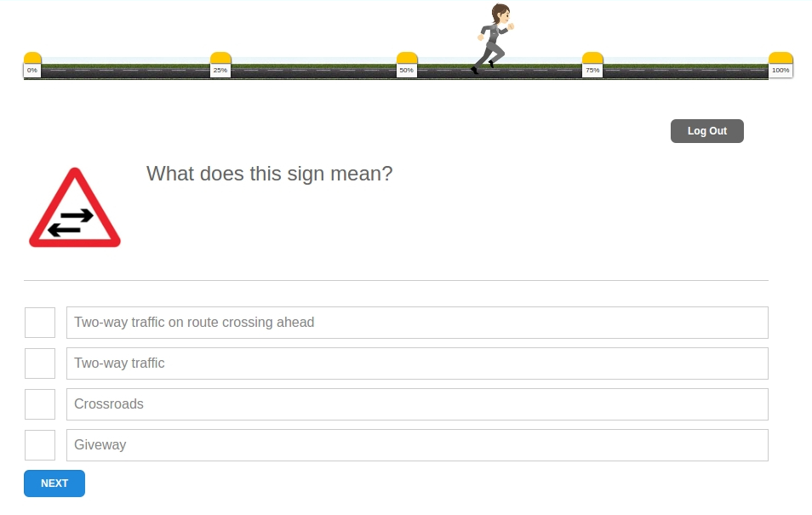Click the running woman progress character
The height and width of the screenshot is (515, 812).
pyautogui.click(x=493, y=38)
